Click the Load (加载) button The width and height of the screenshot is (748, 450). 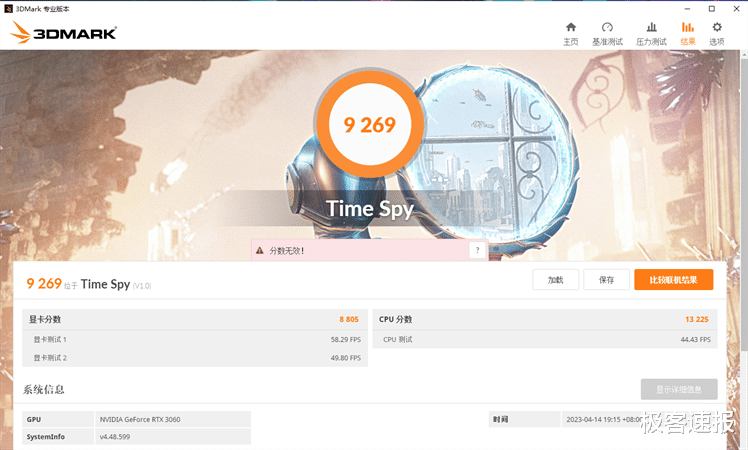tap(555, 280)
